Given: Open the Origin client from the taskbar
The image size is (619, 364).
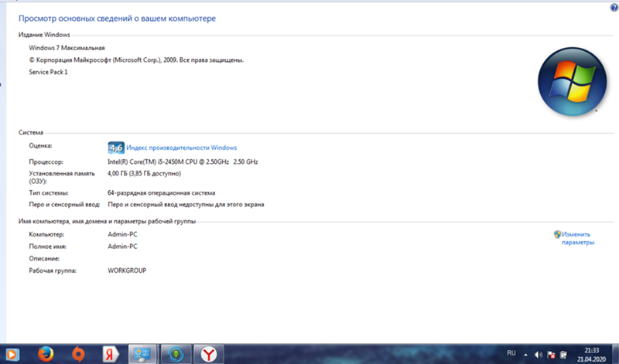Looking at the screenshot, I should click(x=78, y=354).
